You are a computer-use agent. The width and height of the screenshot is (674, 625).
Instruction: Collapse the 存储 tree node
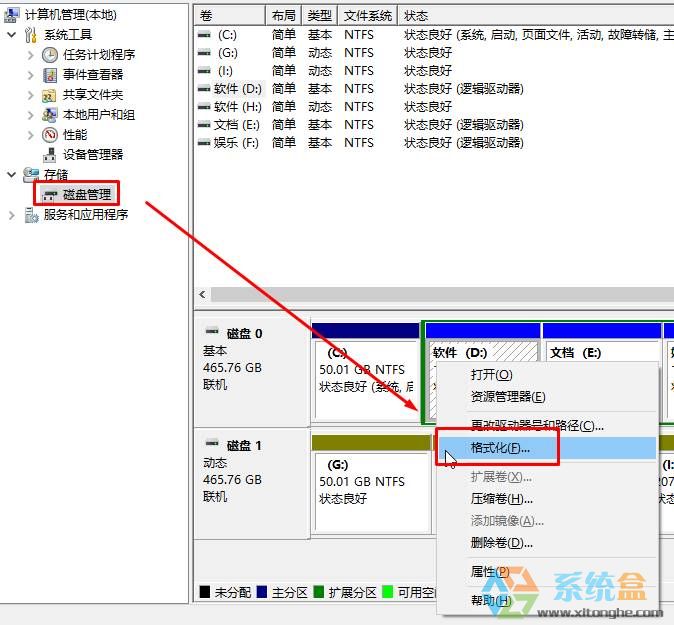point(12,175)
